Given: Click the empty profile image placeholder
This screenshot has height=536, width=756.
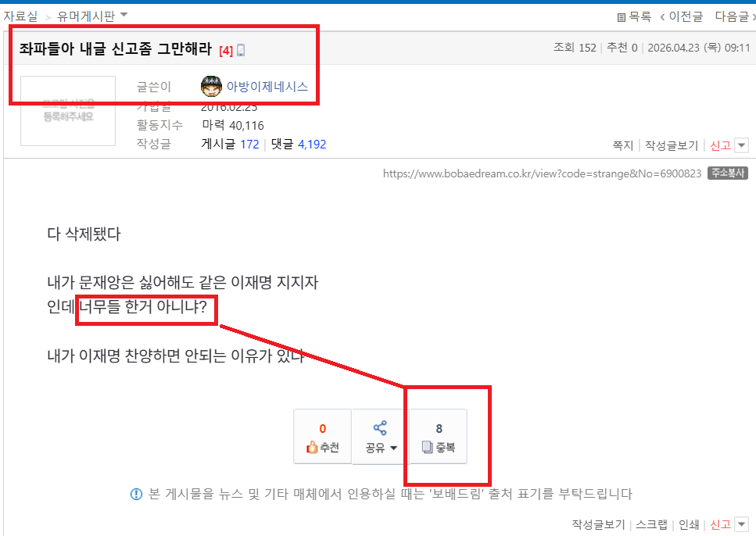Looking at the screenshot, I should point(67,110).
